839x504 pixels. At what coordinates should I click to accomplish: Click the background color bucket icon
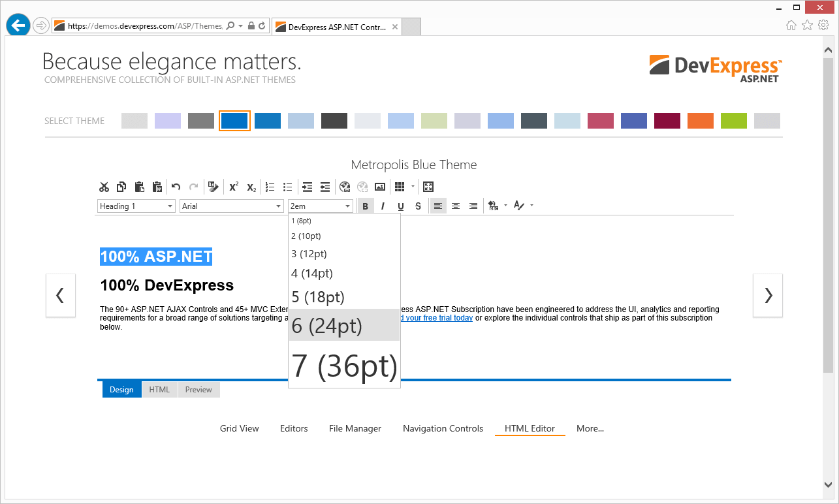pyautogui.click(x=493, y=206)
